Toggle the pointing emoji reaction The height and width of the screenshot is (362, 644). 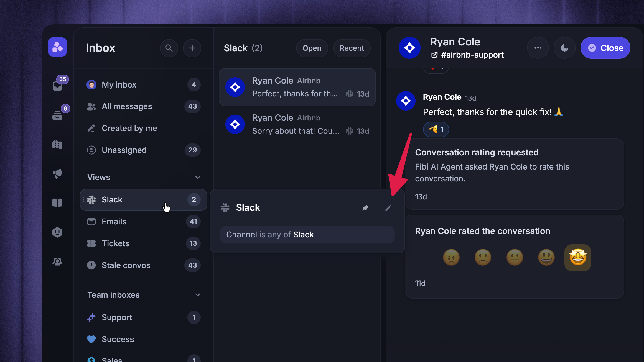click(x=436, y=129)
